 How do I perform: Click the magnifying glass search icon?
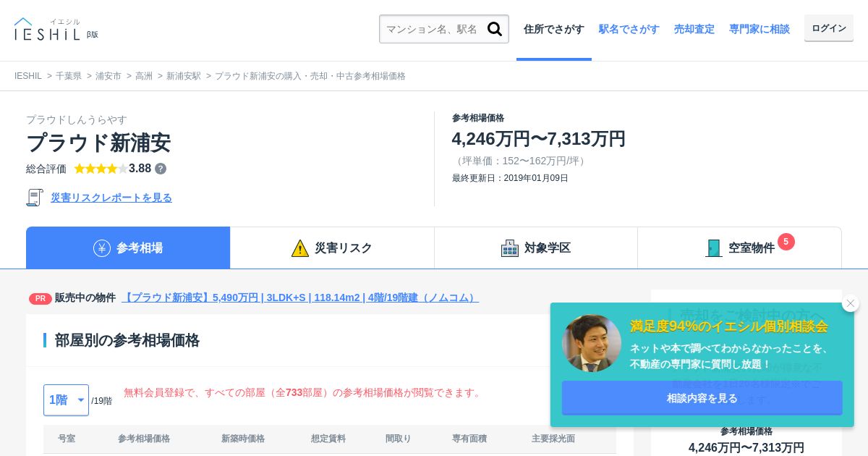(x=495, y=29)
